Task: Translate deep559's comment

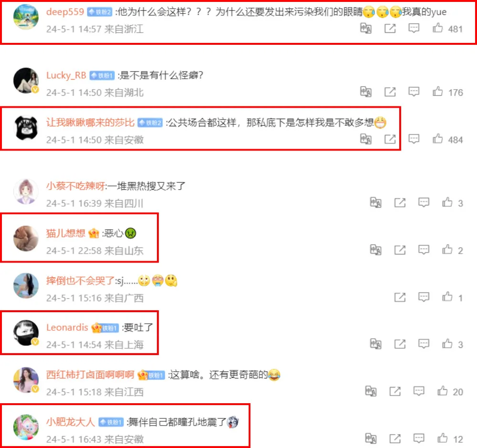Action: [366, 28]
